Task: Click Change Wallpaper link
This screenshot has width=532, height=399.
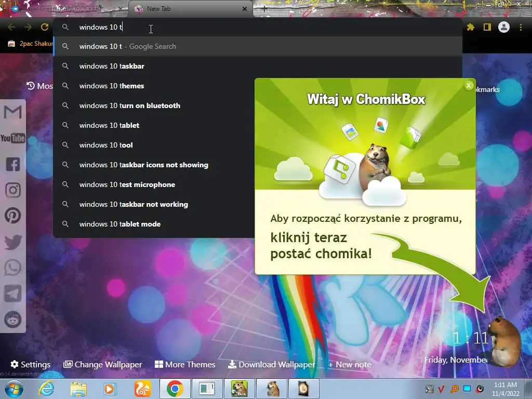Action: click(102, 364)
